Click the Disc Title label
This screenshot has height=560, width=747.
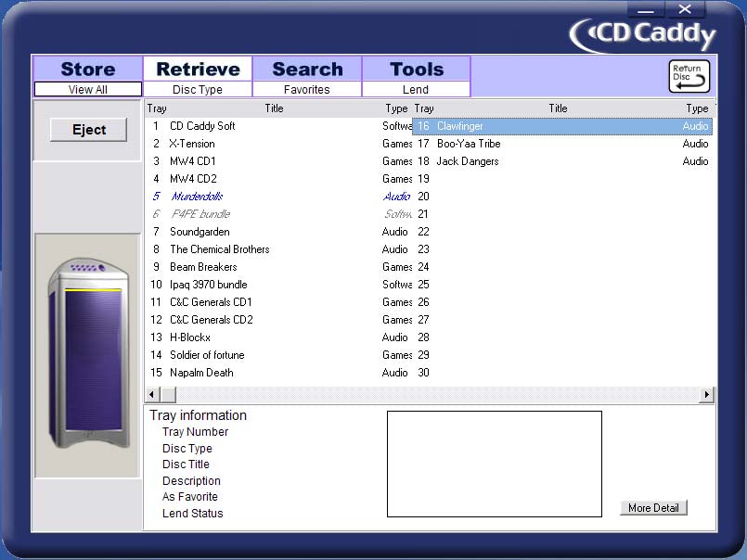point(186,465)
